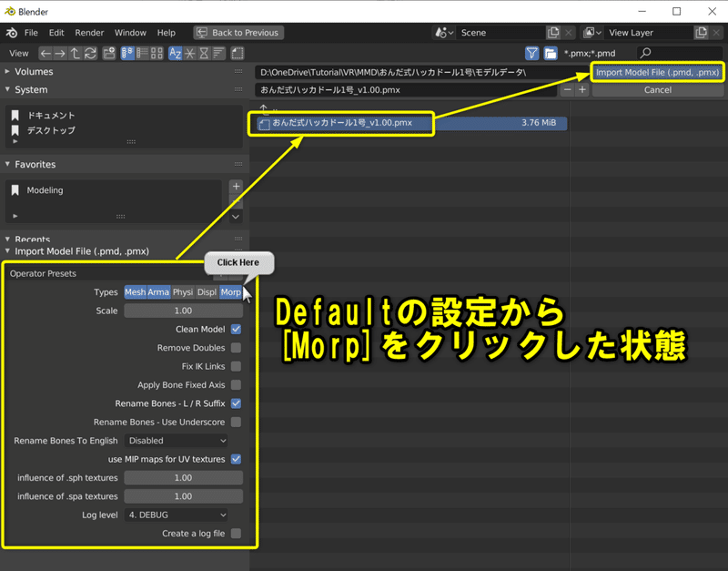This screenshot has width=728, height=571.
Task: Open the Window menu
Action: 130,33
